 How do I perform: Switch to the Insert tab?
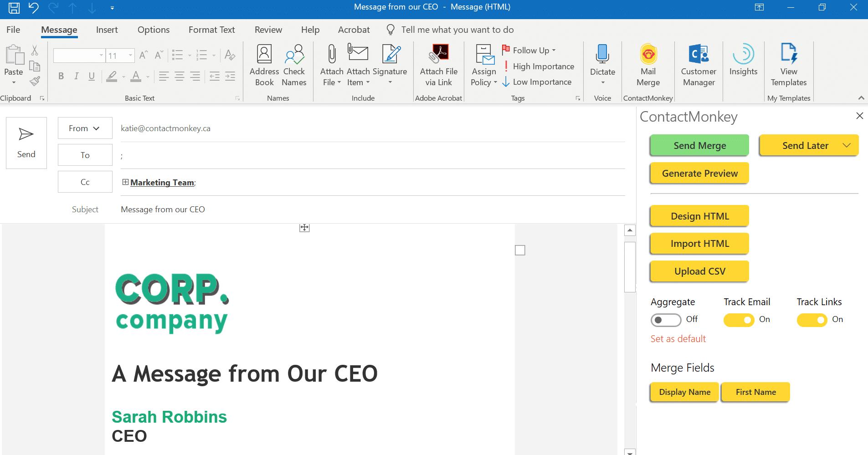click(107, 30)
